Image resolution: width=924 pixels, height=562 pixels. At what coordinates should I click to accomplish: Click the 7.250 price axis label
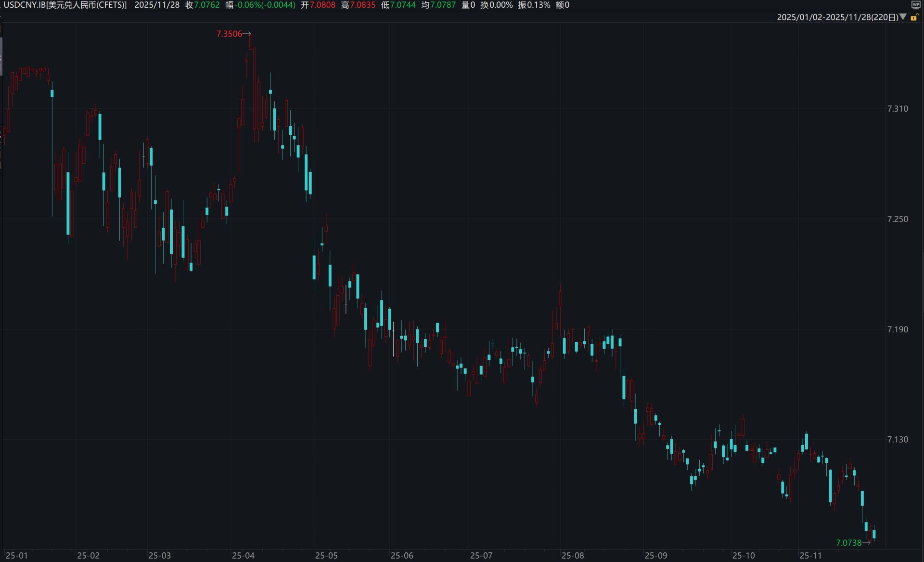898,219
